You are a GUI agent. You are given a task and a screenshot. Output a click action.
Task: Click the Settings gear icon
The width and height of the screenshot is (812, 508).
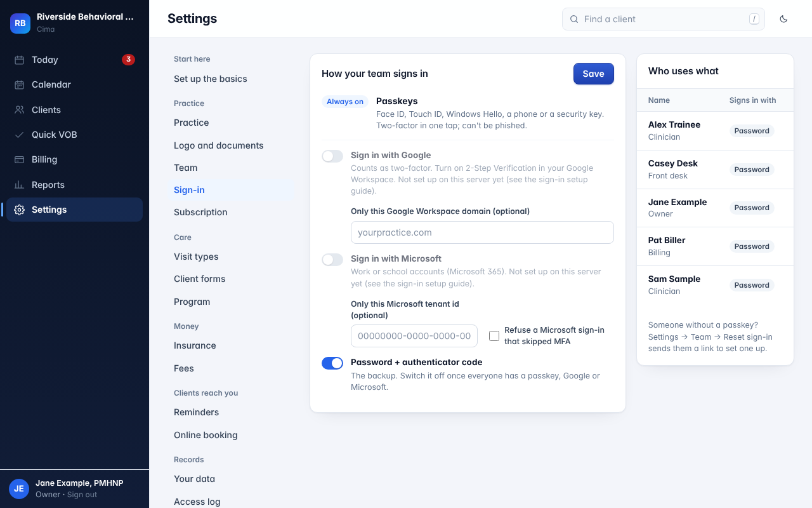pyautogui.click(x=19, y=210)
